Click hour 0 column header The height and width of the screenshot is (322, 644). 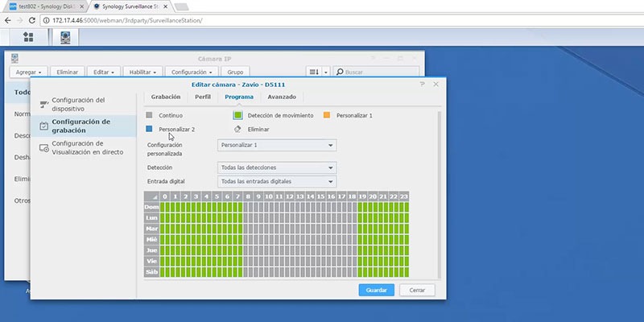165,196
